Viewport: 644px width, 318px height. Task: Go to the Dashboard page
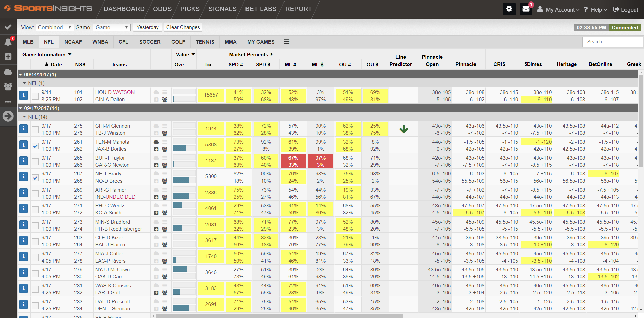coord(124,9)
